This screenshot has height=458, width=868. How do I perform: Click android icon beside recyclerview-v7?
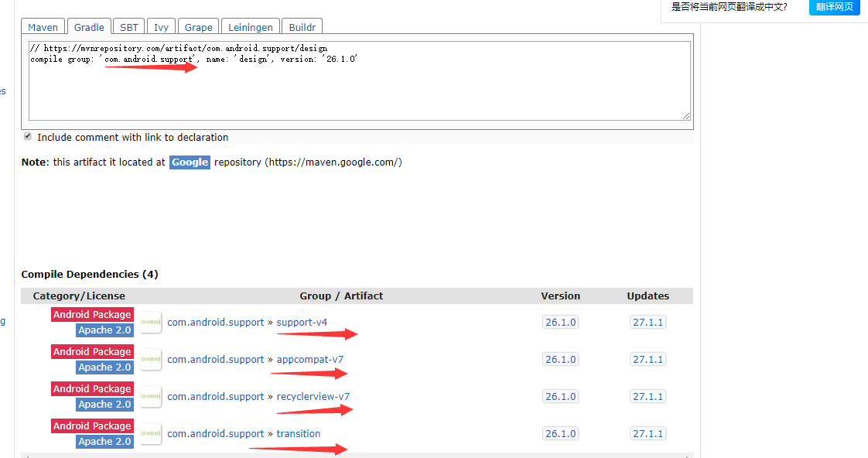click(x=151, y=397)
